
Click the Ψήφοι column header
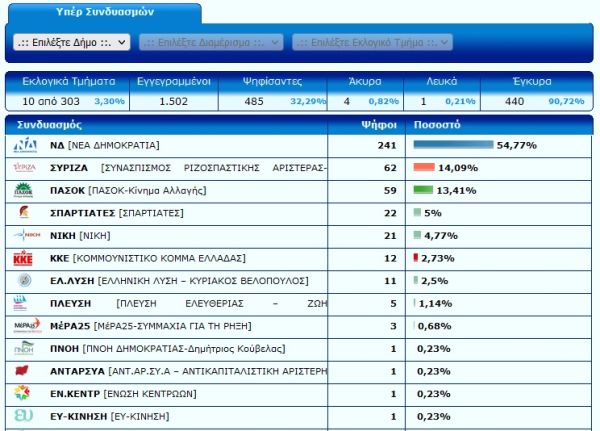tap(379, 125)
